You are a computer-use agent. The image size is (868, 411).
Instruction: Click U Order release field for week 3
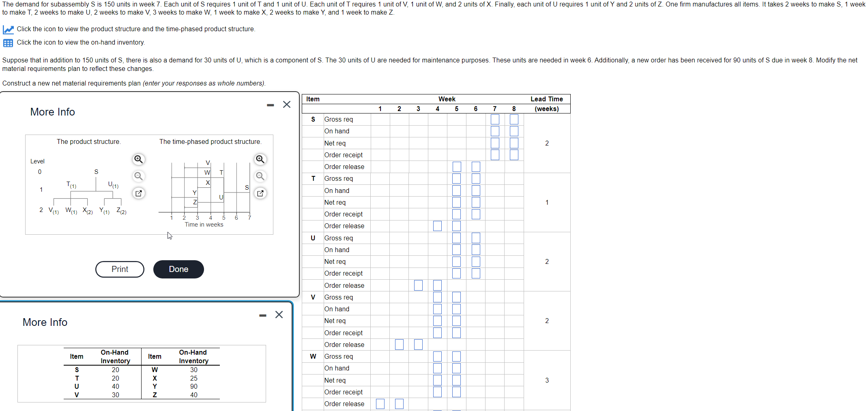point(418,285)
